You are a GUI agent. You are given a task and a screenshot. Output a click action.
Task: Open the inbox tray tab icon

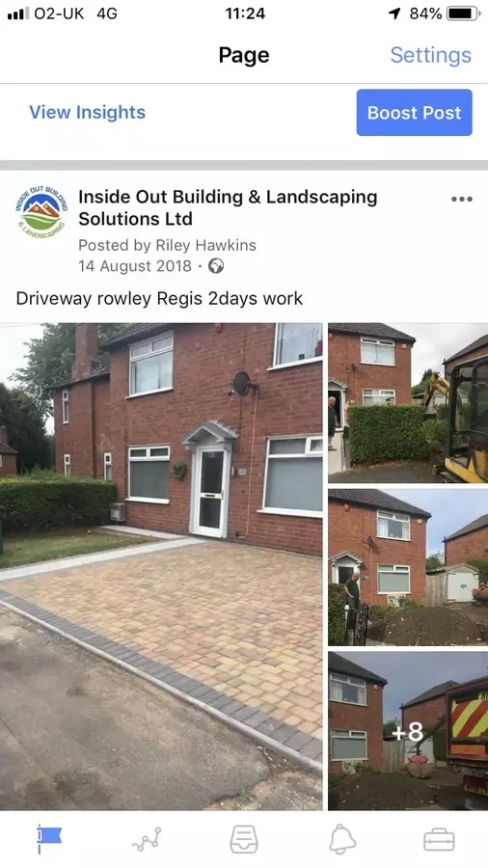tap(244, 839)
